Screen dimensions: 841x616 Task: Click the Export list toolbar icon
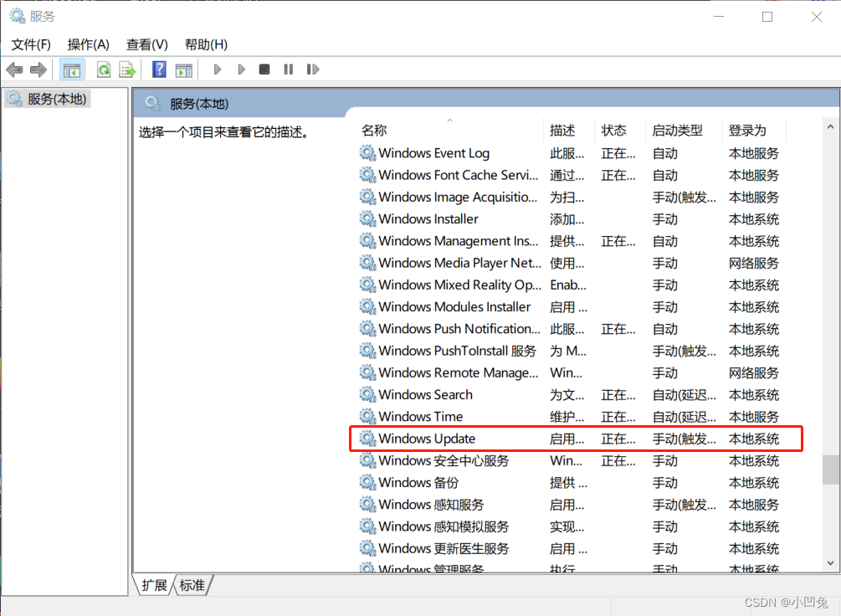coord(127,69)
